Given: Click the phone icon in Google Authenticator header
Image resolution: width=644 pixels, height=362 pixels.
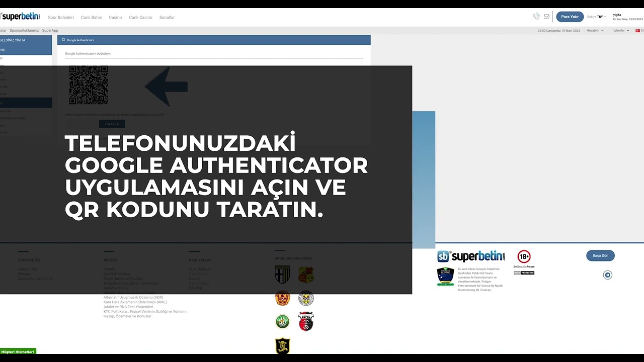Looking at the screenshot, I should [63, 40].
